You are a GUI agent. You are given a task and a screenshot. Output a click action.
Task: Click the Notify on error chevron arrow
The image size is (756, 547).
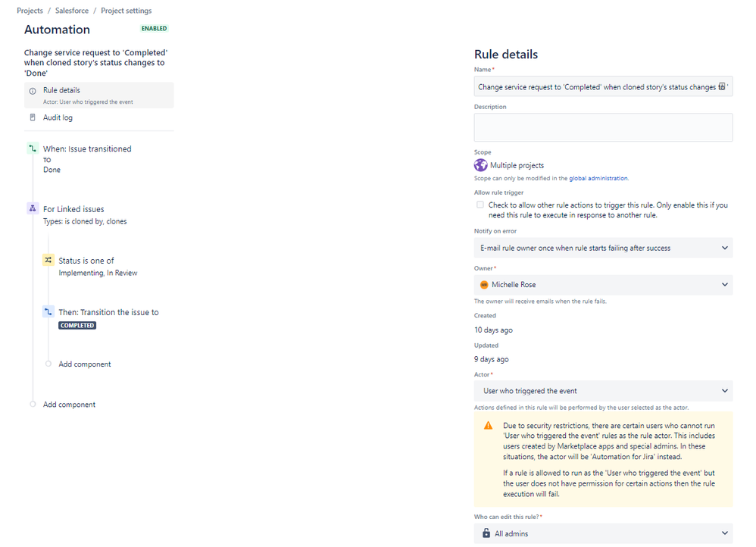pos(725,248)
